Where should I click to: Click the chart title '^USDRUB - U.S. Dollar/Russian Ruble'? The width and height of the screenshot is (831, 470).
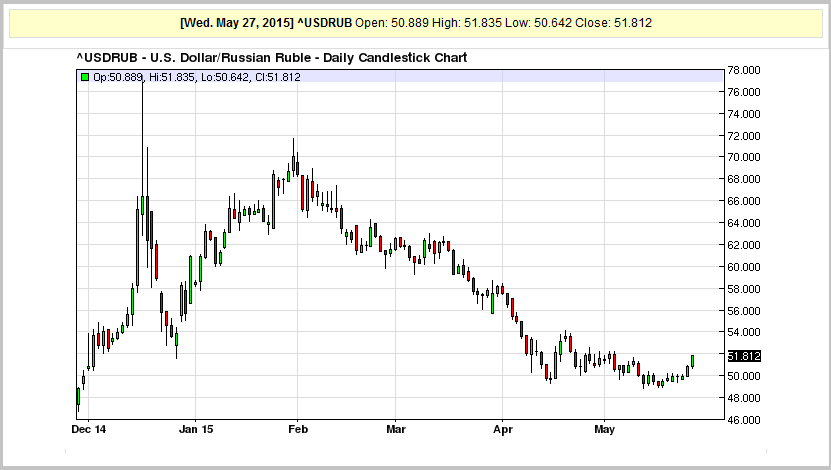195,58
